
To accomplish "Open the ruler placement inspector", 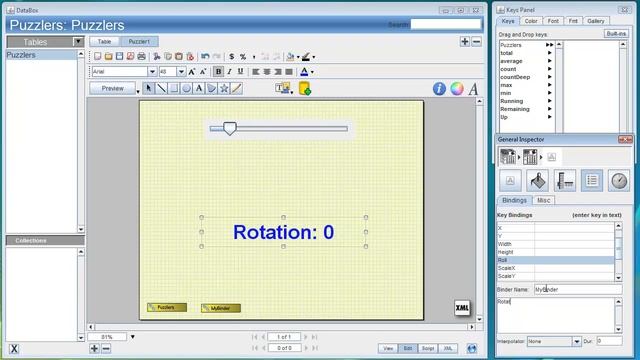I will tap(565, 180).
